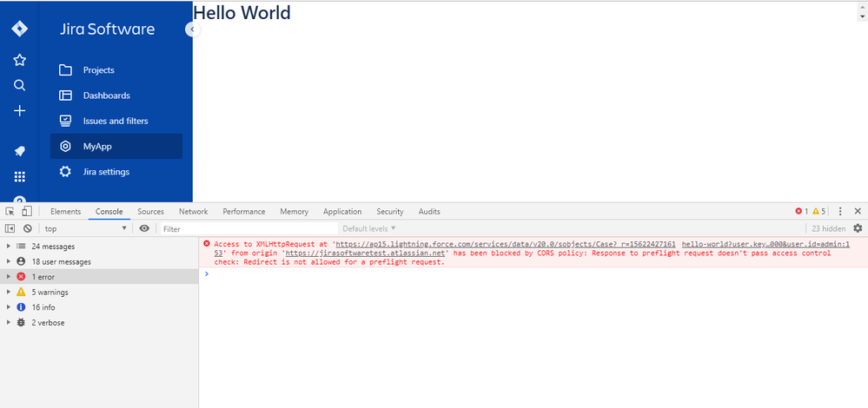Select the '5 warnings' sidebar row
868x408 pixels.
[99, 292]
